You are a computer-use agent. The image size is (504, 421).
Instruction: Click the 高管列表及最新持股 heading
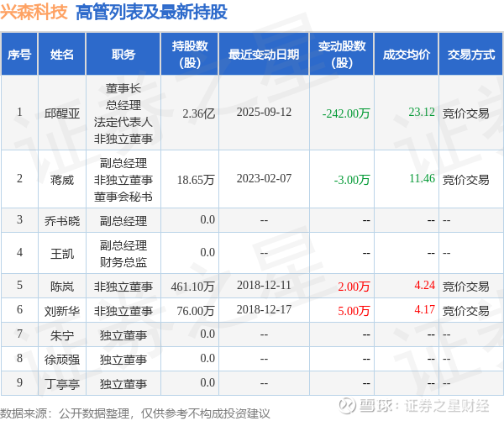pyautogui.click(x=151, y=13)
